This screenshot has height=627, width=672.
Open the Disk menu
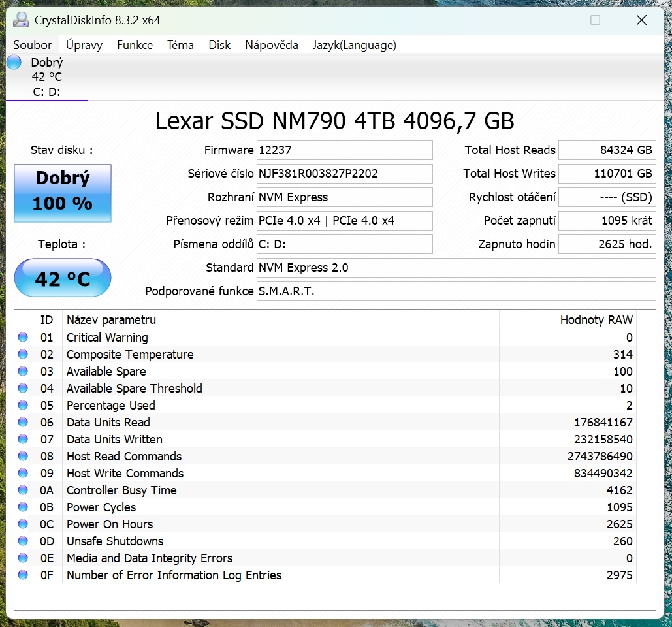(x=219, y=45)
